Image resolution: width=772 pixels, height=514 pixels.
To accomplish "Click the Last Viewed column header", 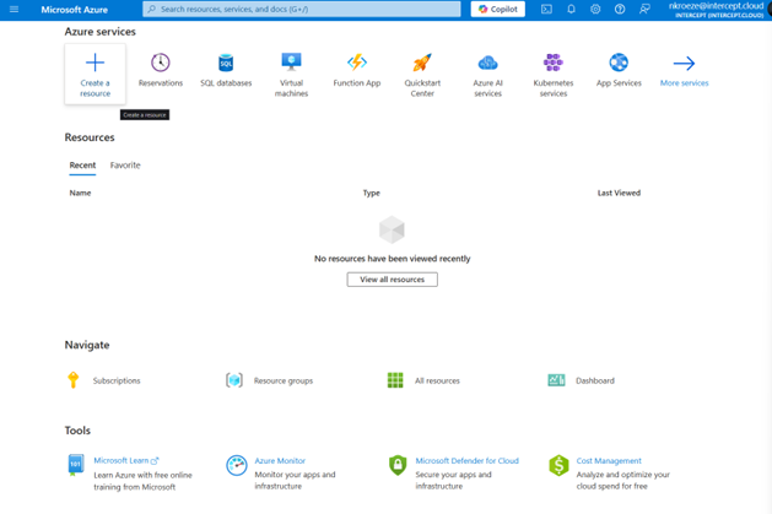I will click(619, 193).
